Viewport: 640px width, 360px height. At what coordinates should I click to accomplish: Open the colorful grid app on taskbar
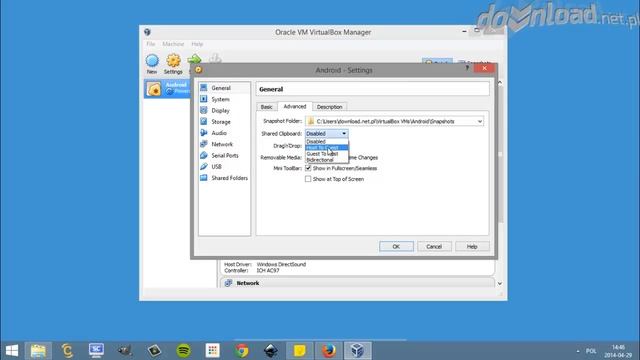pos(213,351)
